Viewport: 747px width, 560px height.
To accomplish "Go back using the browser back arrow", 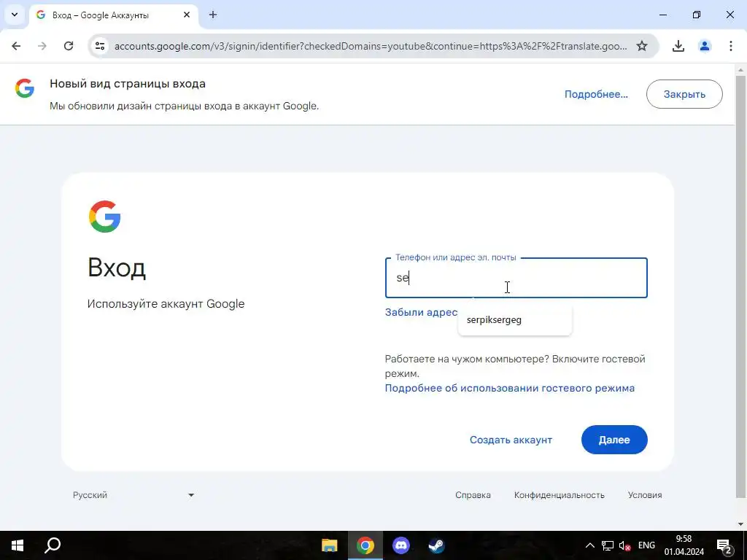I will 16,46.
